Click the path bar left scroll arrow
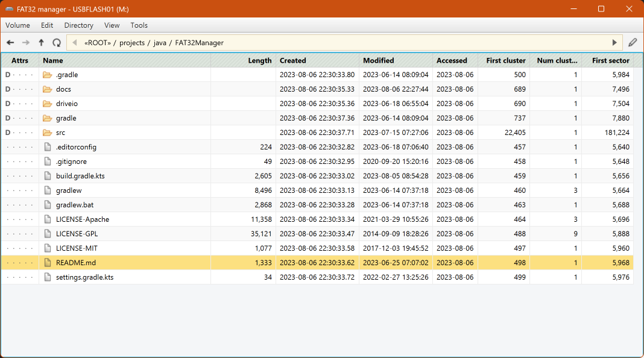 [75, 42]
